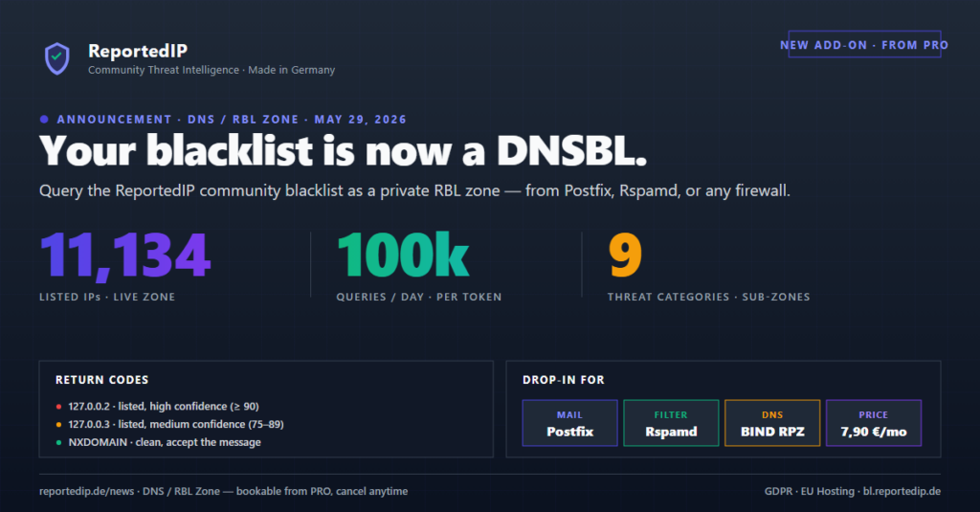Click the red dot beside 127.0.0.2
This screenshot has width=980, height=512.
pos(58,407)
